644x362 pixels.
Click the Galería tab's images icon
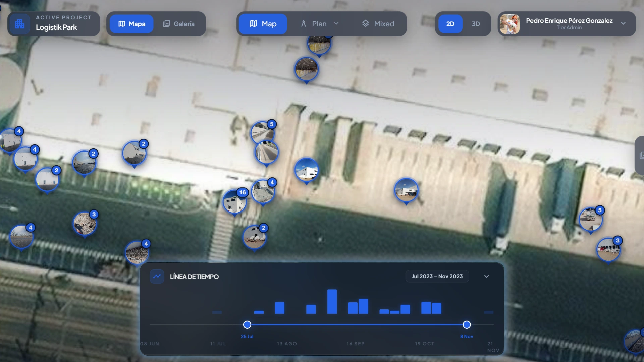[166, 24]
